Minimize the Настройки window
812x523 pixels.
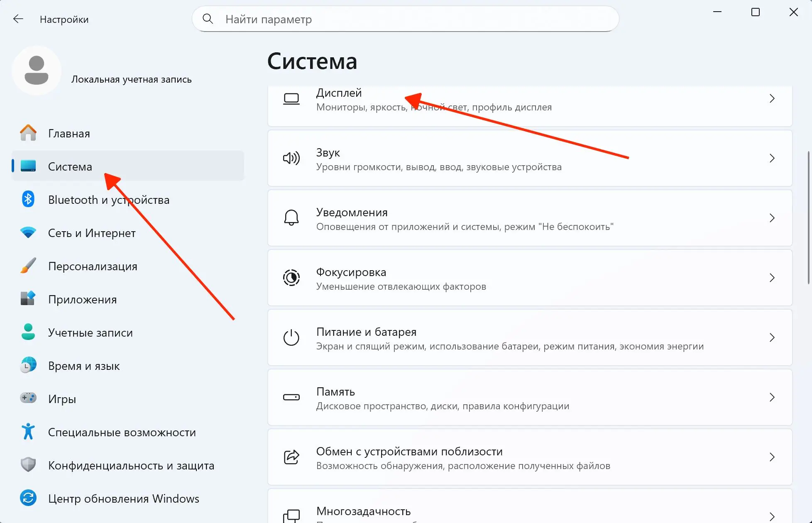[717, 12]
